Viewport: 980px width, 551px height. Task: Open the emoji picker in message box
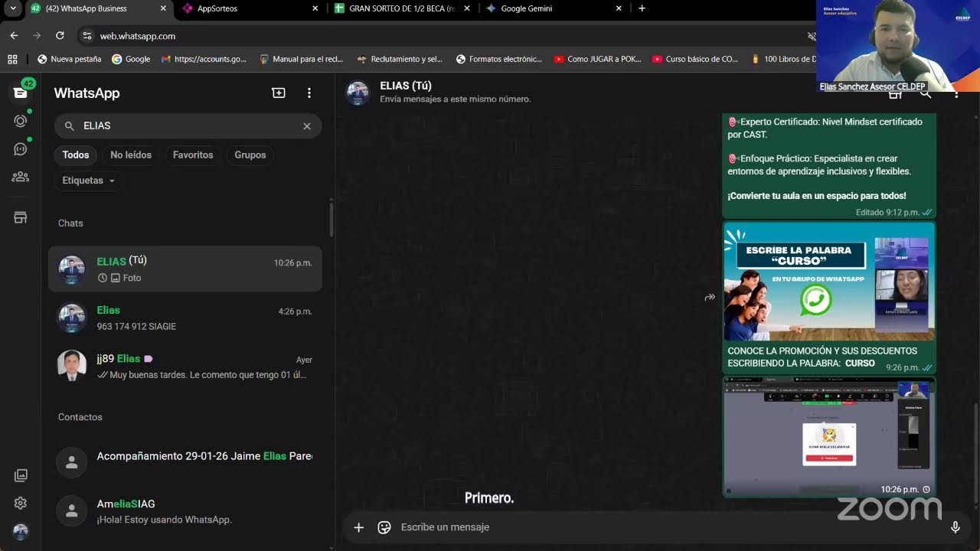pyautogui.click(x=384, y=527)
